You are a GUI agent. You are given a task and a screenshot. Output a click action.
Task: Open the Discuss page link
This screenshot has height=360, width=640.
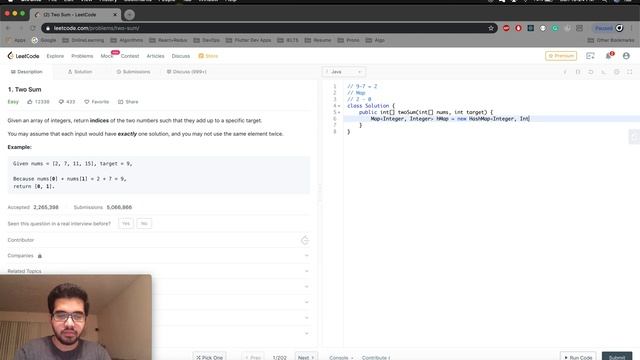pyautogui.click(x=181, y=56)
